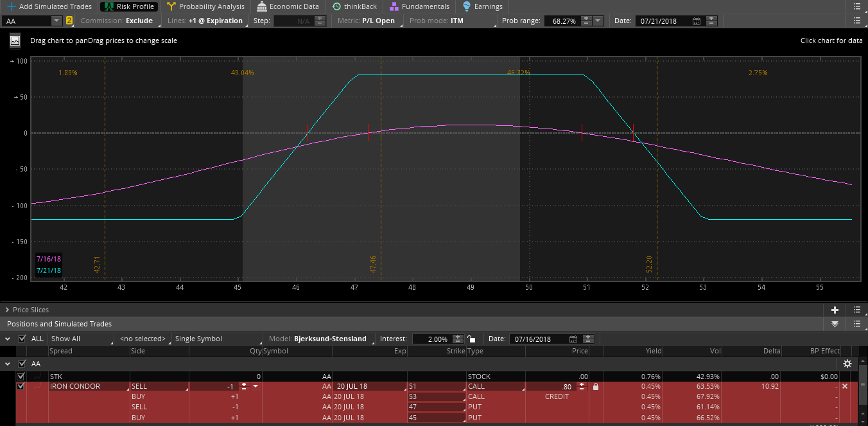Open top-right tab bar menu icon
Image resolution: width=868 pixels, height=426 pixels.
pos(857,6)
